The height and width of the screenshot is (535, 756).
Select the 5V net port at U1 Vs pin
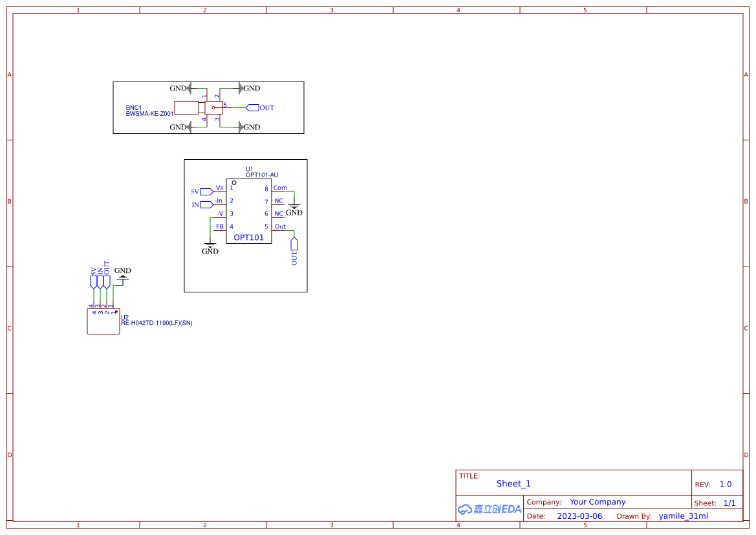[206, 191]
